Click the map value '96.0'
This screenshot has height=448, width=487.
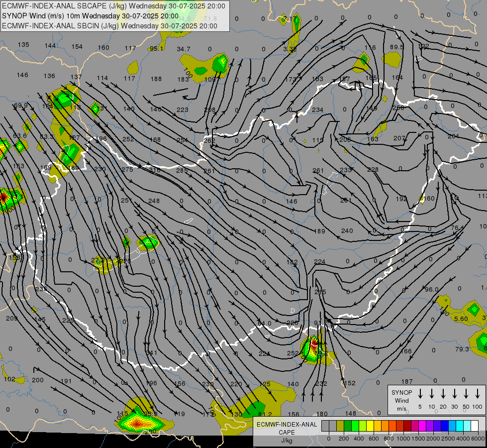(x=431, y=289)
